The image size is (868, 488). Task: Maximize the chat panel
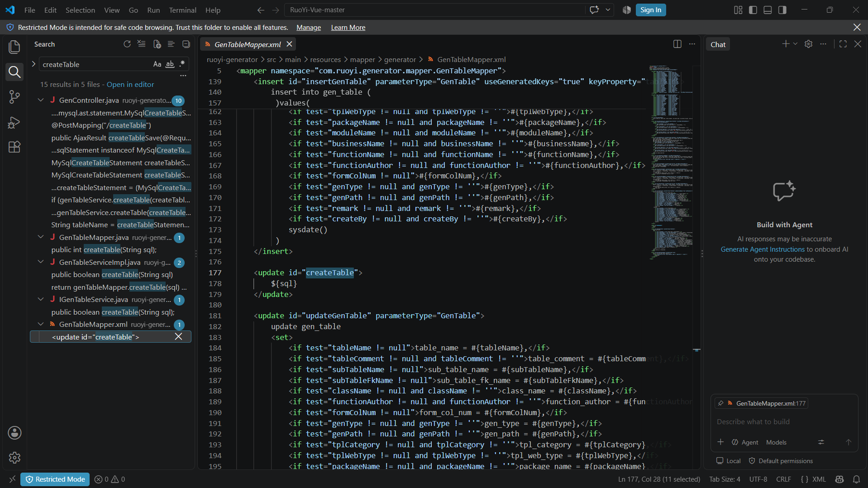(843, 44)
